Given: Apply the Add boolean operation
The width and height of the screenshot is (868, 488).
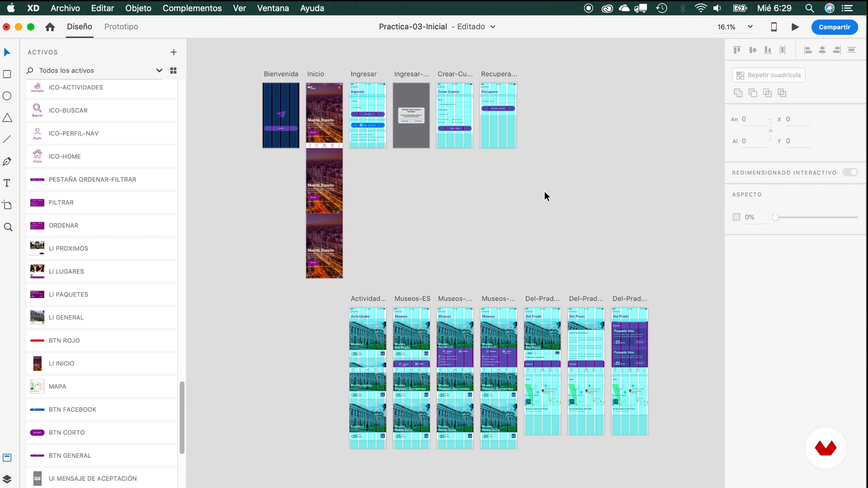Looking at the screenshot, I should coord(738,93).
